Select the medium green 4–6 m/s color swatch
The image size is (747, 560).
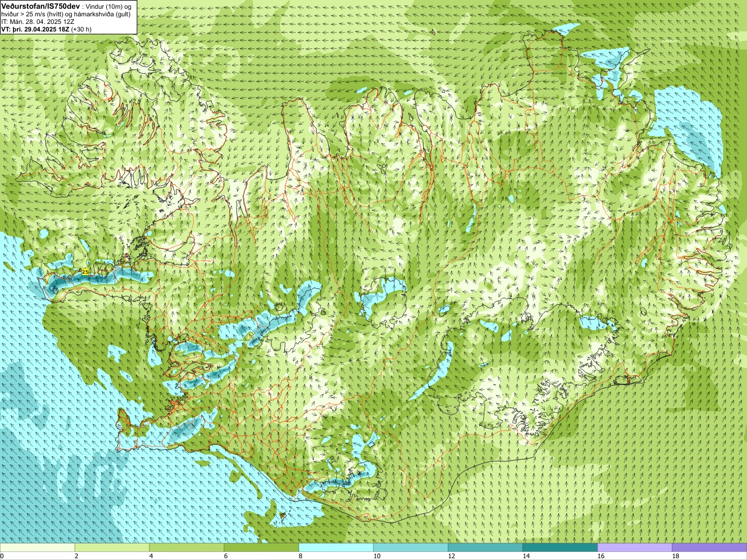187,548
